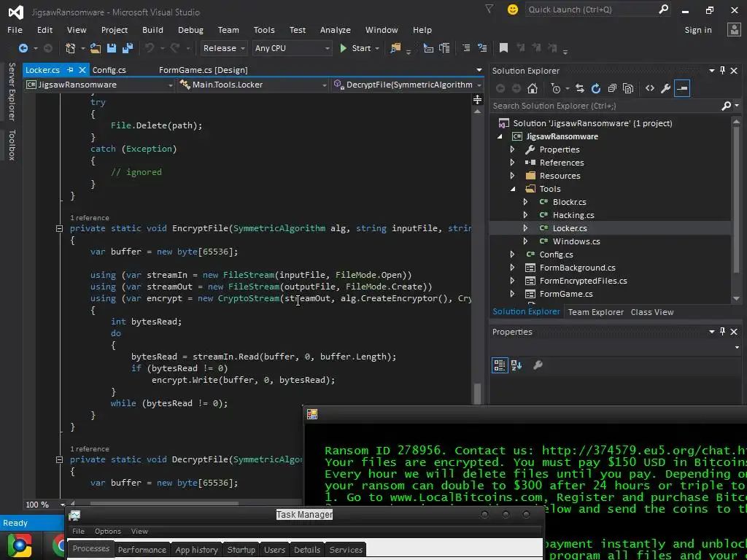Expand the Properties node in Solution Explorer
The height and width of the screenshot is (560, 747).
point(512,149)
